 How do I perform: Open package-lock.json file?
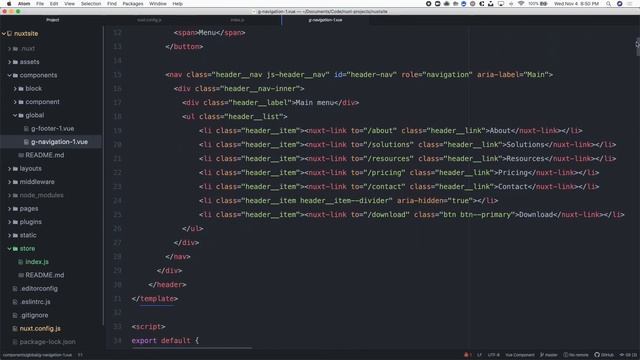click(x=47, y=342)
